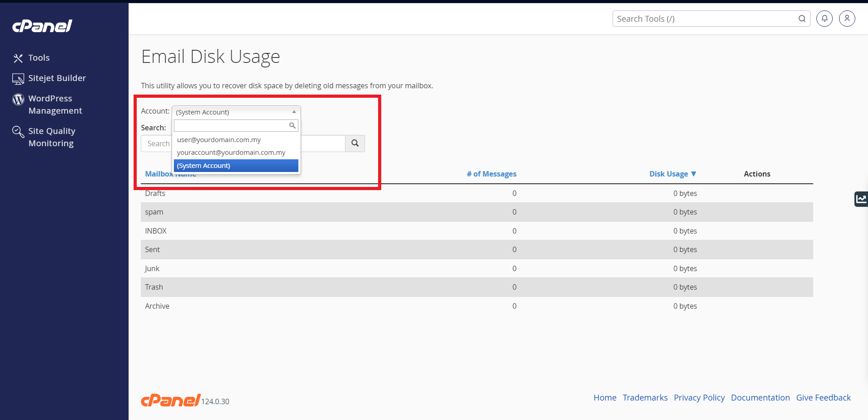
Task: Click the WordPress logo icon in sidebar
Action: click(x=18, y=99)
